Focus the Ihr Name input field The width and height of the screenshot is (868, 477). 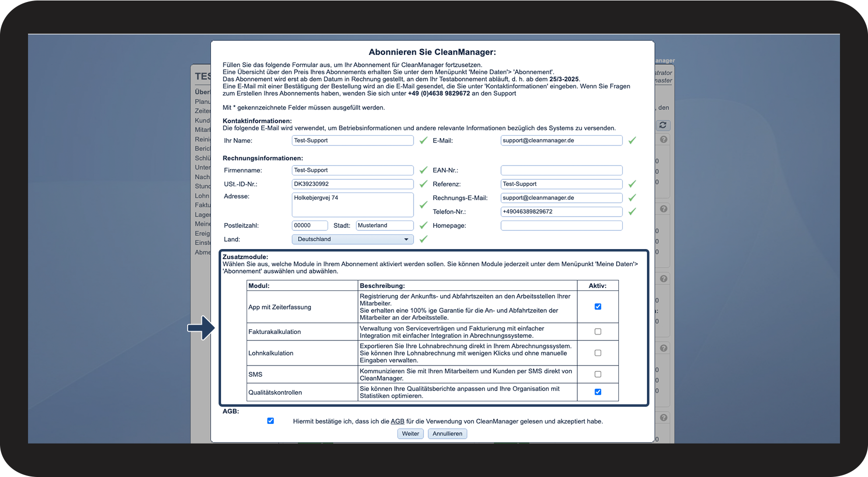353,140
